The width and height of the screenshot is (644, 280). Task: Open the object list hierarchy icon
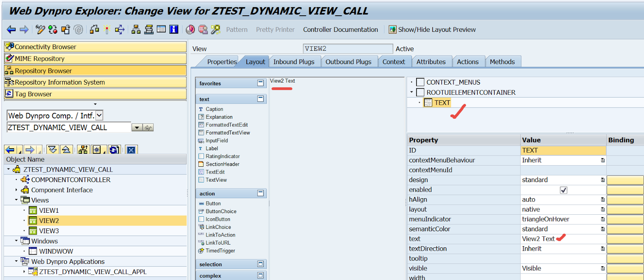tap(136, 29)
